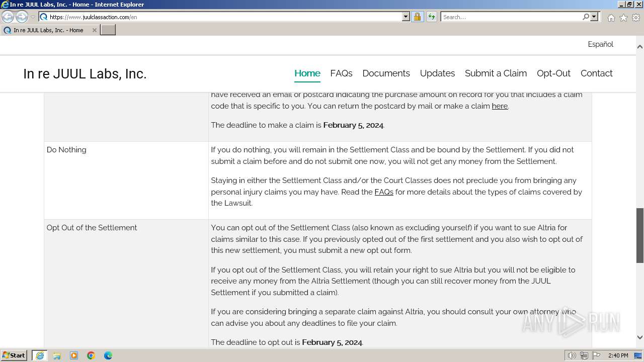Click the claim deadline 'February 5, 2024' text
The image size is (644, 362).
click(353, 125)
